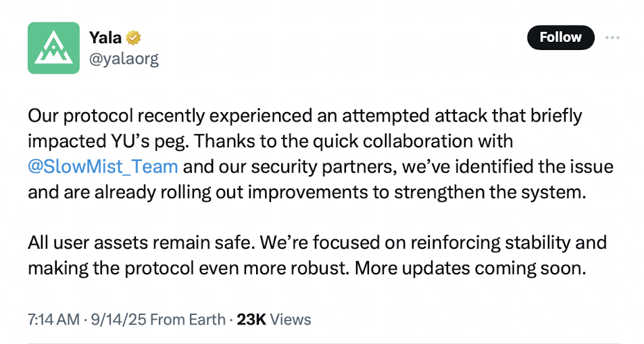Click the From Earth location label
644x344 pixels.
click(x=188, y=320)
